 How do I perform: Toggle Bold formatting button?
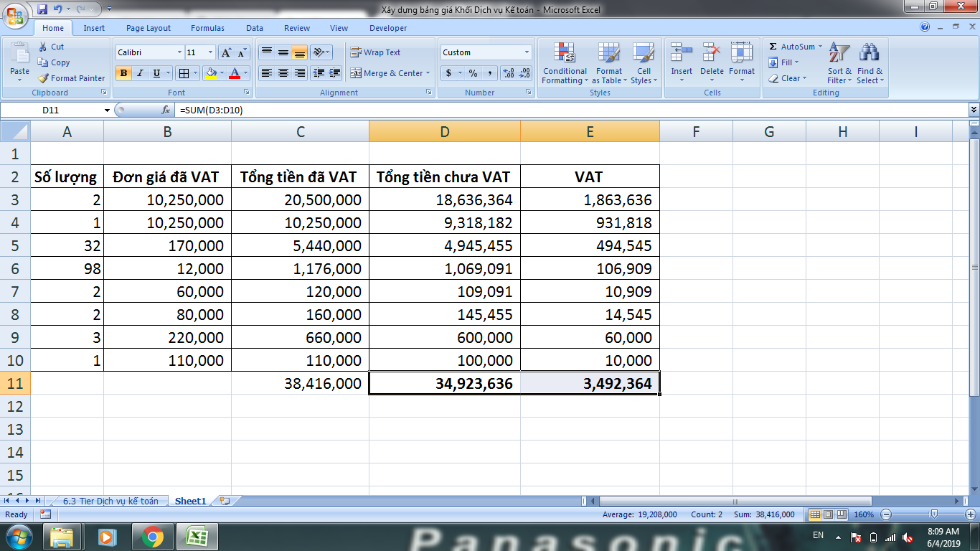pos(123,73)
